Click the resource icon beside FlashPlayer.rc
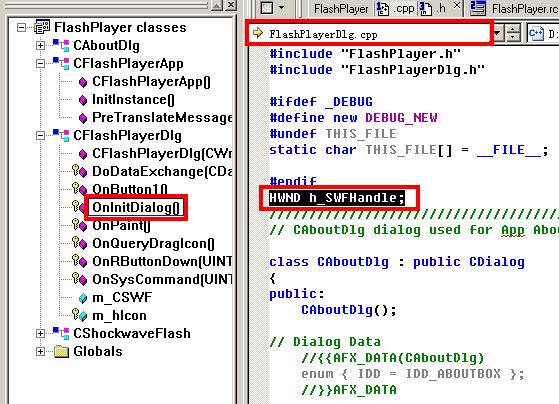This screenshot has height=404, width=559. 478,8
